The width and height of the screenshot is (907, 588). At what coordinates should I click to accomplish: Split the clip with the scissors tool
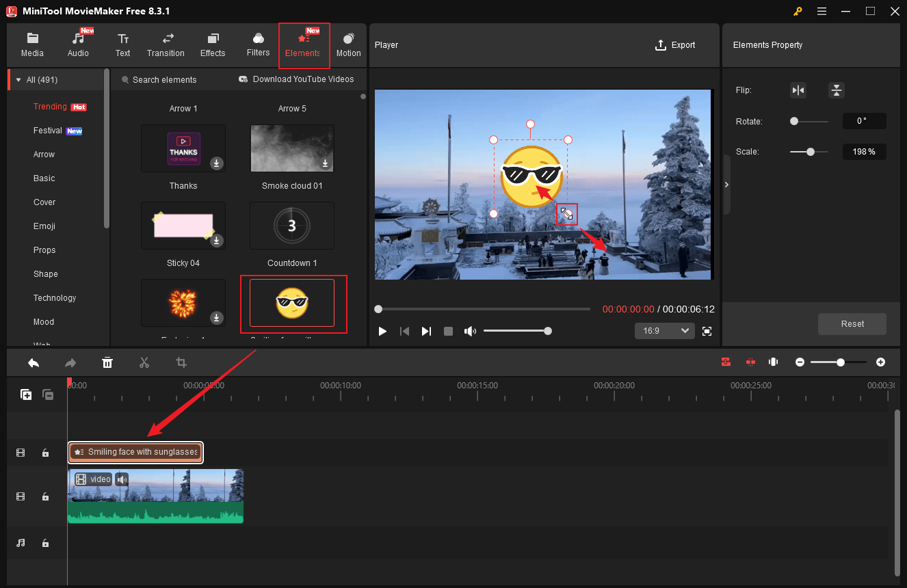144,362
